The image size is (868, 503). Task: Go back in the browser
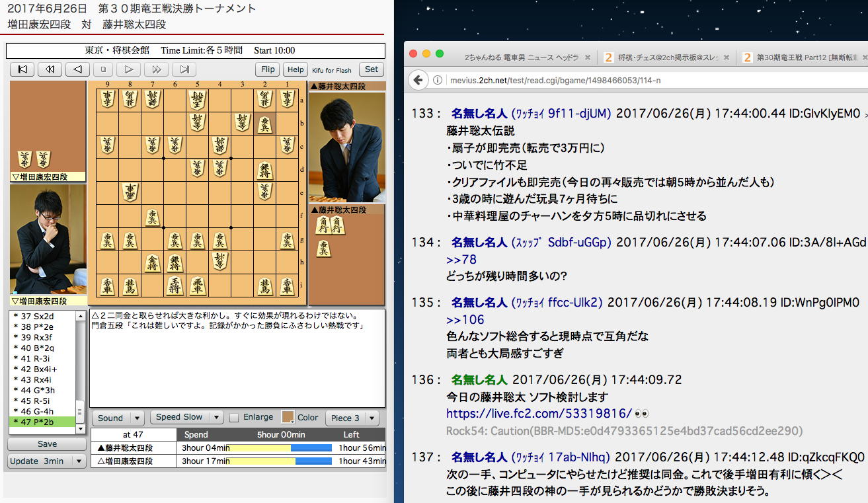(417, 80)
